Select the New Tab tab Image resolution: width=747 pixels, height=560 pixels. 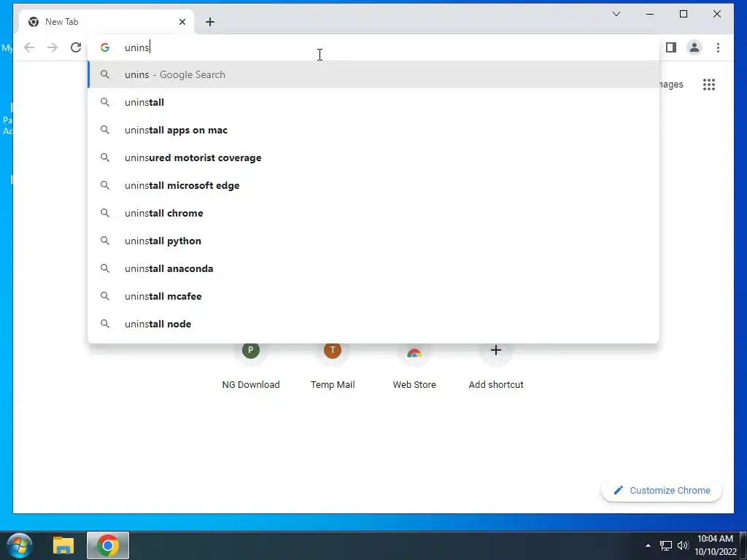coord(107,22)
